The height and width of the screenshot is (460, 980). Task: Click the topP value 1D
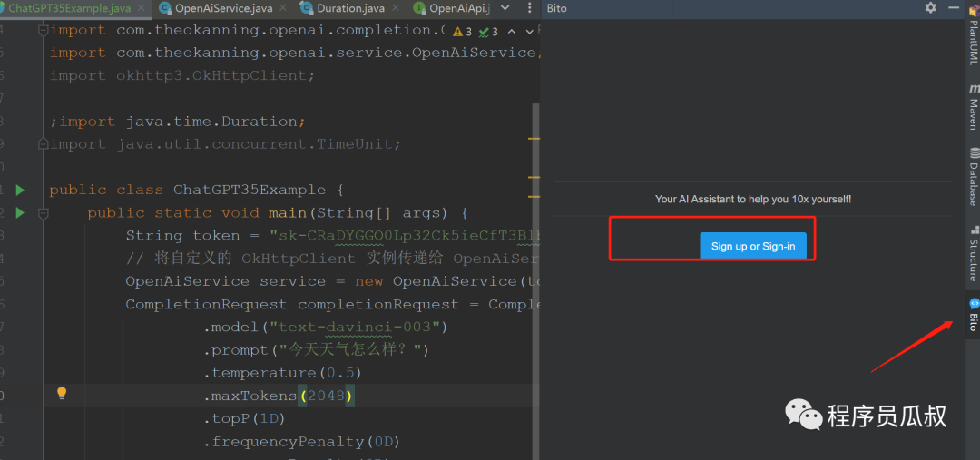pyautogui.click(x=269, y=419)
